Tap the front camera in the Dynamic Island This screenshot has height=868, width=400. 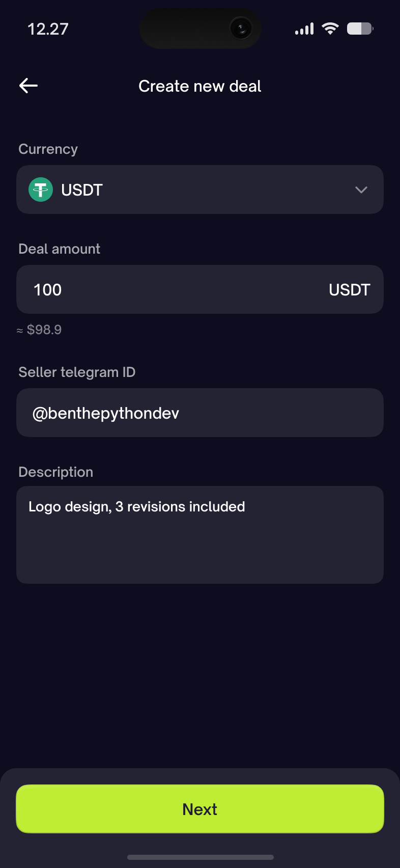(241, 29)
